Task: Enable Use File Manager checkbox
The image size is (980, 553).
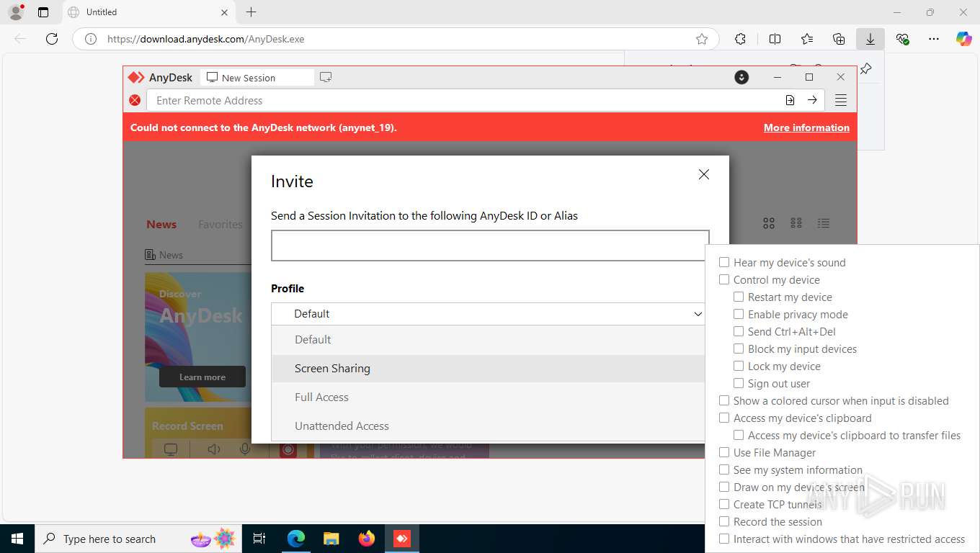Action: 724,452
